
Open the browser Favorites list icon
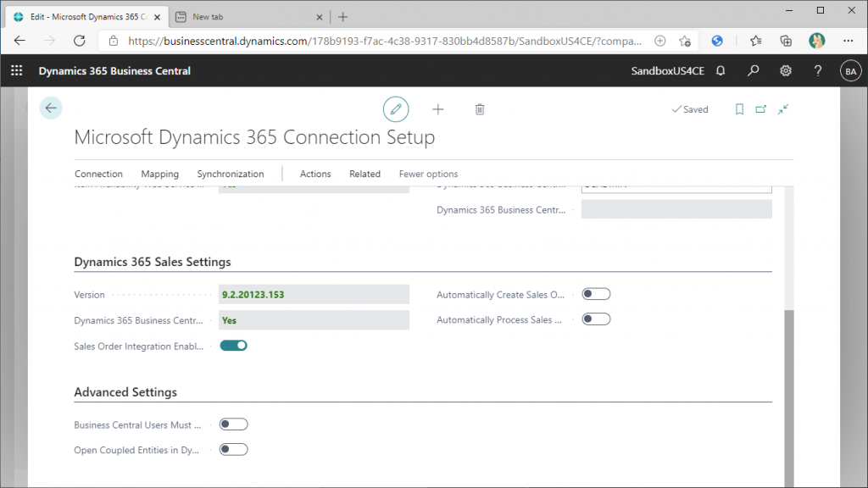(755, 41)
